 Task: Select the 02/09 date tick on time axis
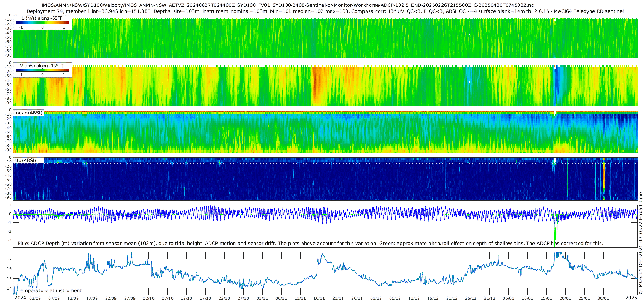coord(35,298)
